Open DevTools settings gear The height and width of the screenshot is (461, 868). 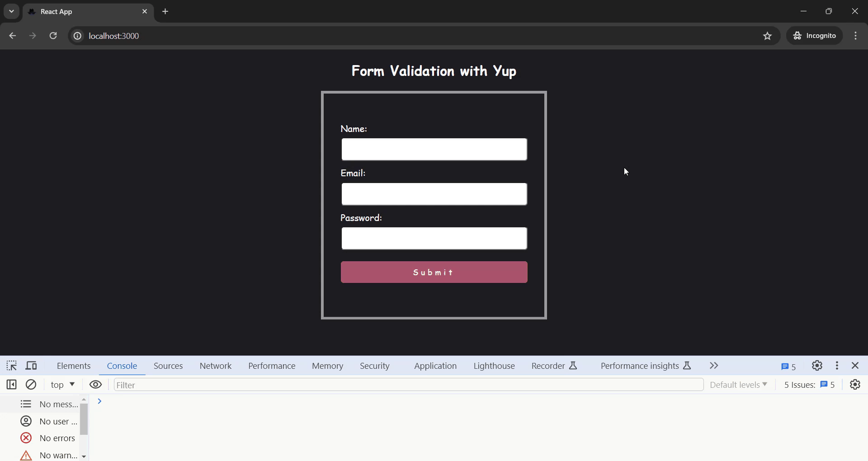point(817,366)
